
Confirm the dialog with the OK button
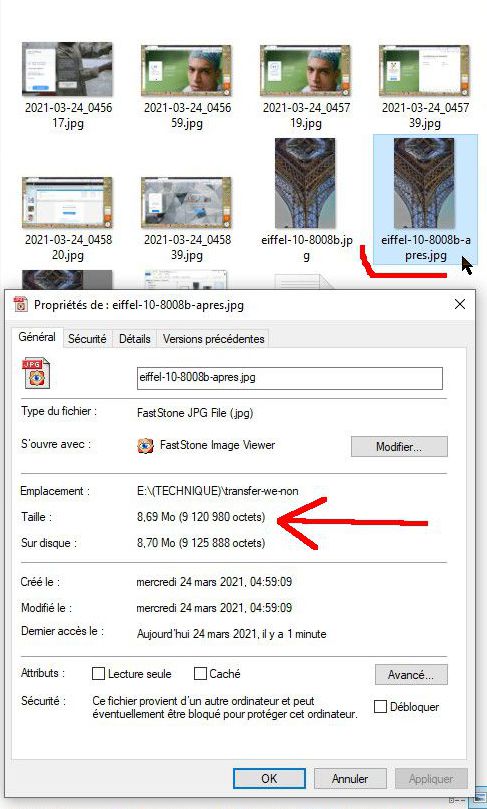pos(269,778)
